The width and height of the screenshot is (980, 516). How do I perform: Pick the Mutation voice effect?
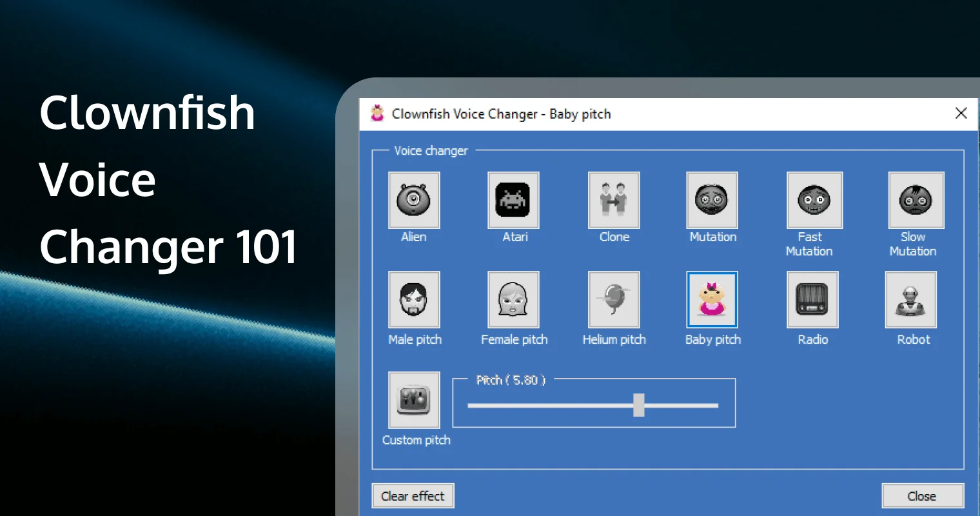pyautogui.click(x=712, y=200)
